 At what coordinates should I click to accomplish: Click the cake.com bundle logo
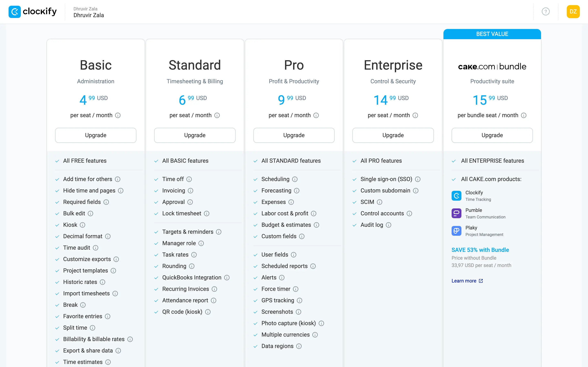click(492, 67)
